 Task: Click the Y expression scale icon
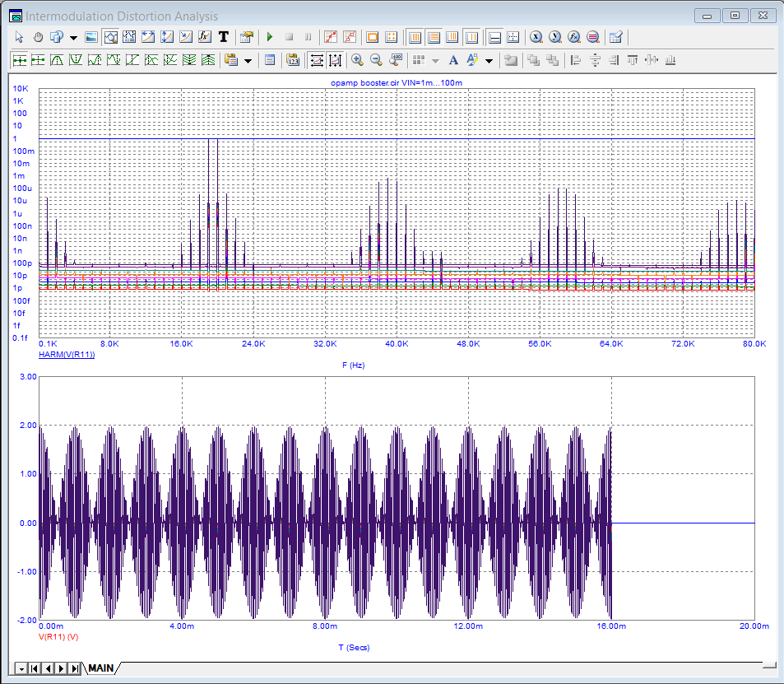(x=555, y=37)
